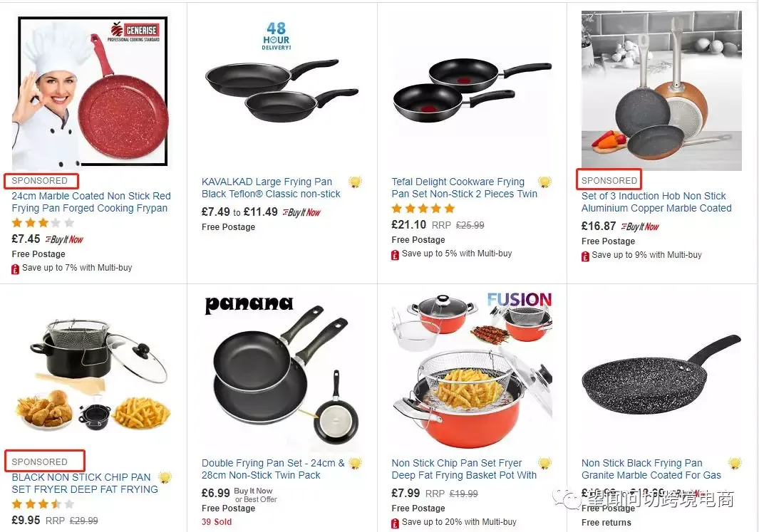759x532 pixels.
Task: Click the red marble pan with chef thumbnail
Action: (x=91, y=91)
